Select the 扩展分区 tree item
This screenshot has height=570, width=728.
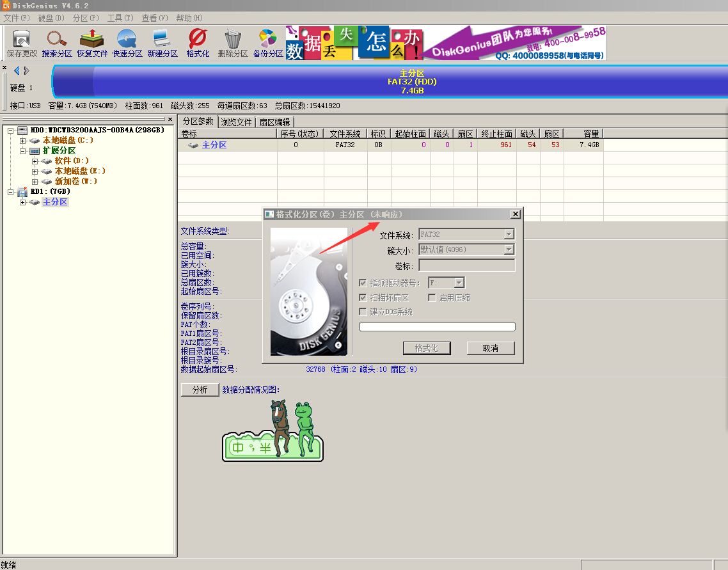(x=59, y=151)
